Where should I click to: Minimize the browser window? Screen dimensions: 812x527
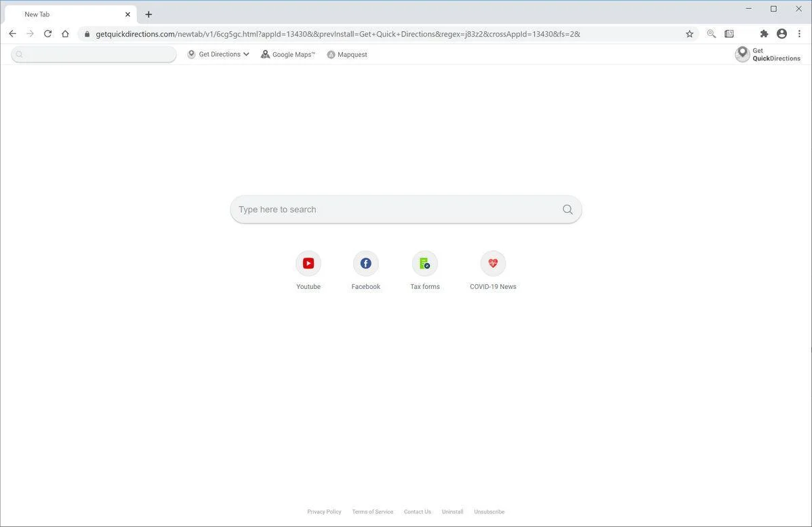point(749,9)
